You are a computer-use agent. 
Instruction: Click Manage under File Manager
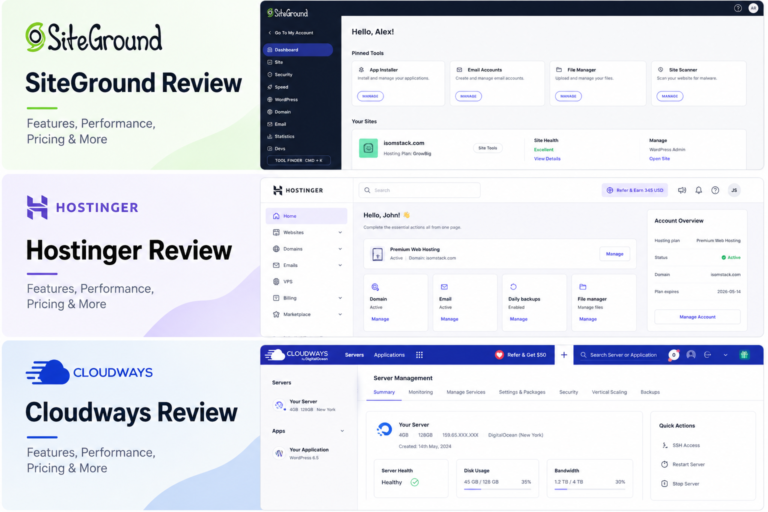(x=568, y=96)
